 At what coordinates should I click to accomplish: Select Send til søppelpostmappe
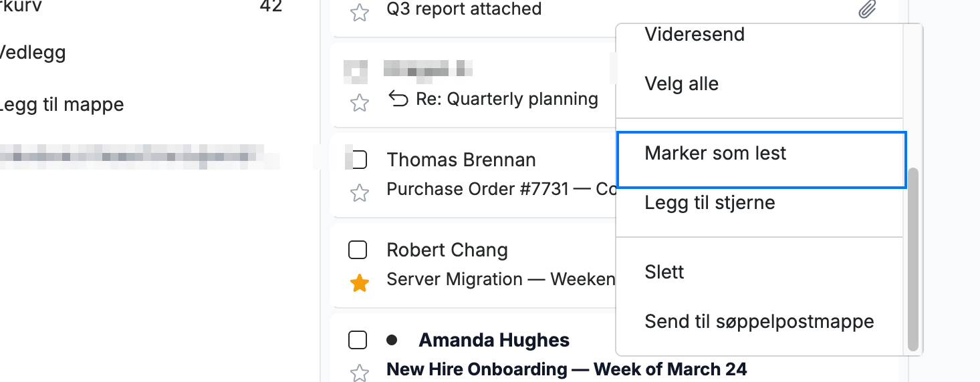[759, 322]
